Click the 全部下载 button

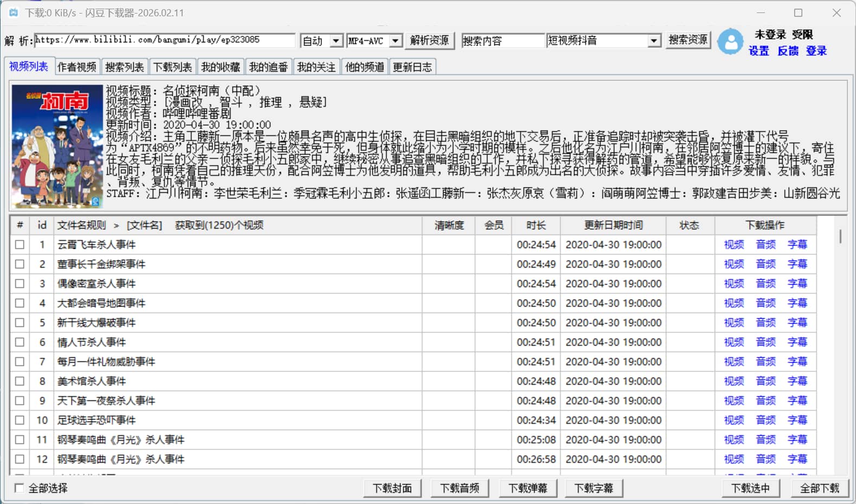(x=819, y=488)
